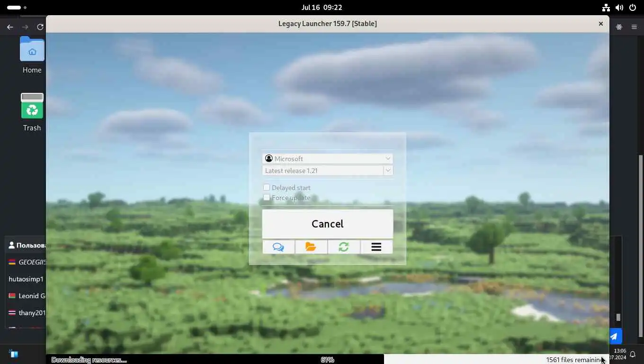Click the Пользова users header
This screenshot has width=644, height=364.
[x=27, y=246]
